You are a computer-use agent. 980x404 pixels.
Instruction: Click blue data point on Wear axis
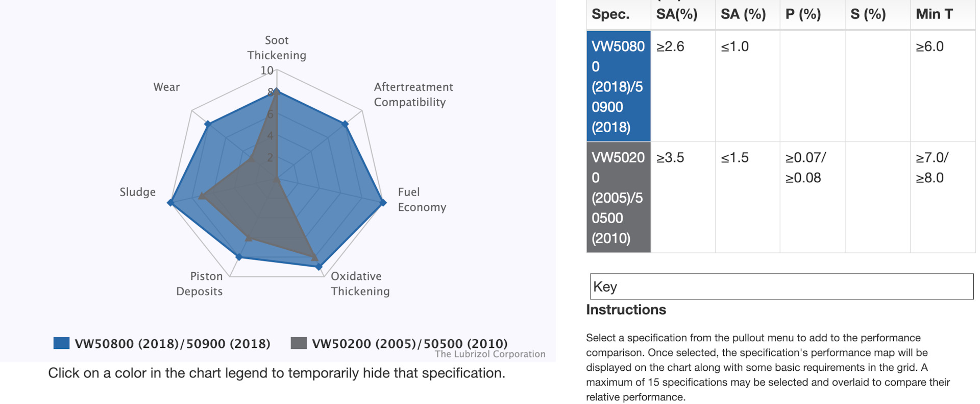coord(208,124)
